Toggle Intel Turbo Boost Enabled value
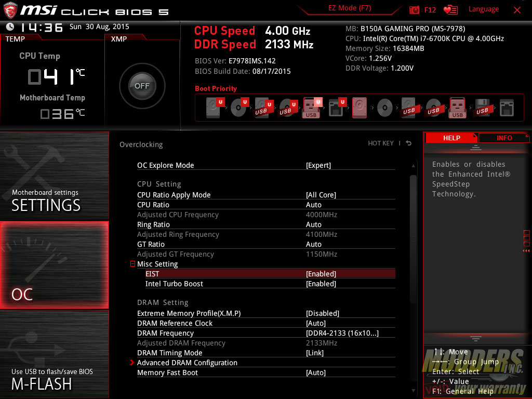Screen dimensions: 532x399 coord(321,284)
